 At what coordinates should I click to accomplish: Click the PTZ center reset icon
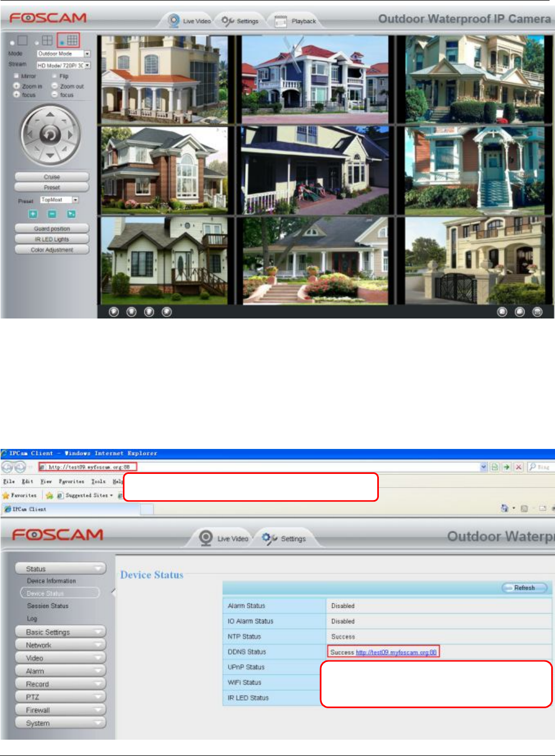coord(50,135)
